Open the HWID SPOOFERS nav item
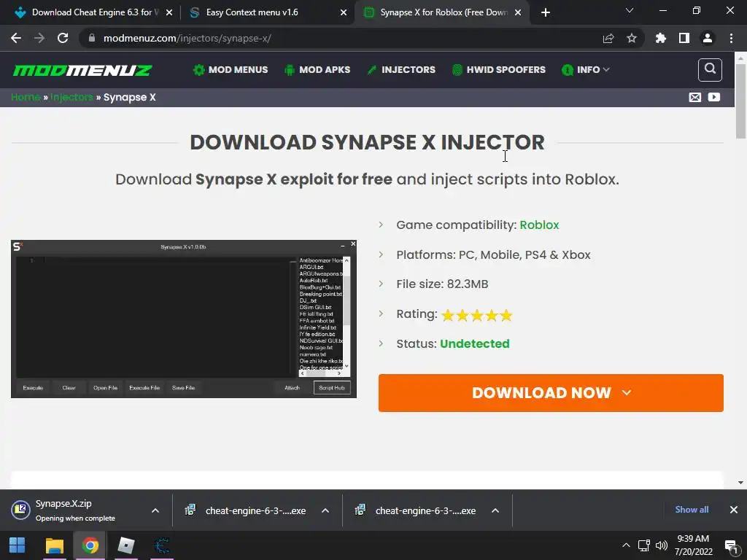This screenshot has height=560, width=747. 498,70
